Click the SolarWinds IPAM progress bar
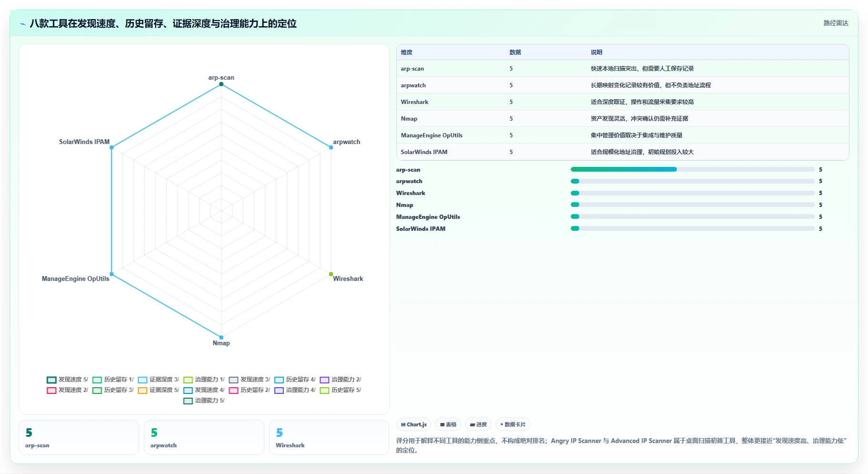This screenshot has height=474, width=868. tap(693, 228)
